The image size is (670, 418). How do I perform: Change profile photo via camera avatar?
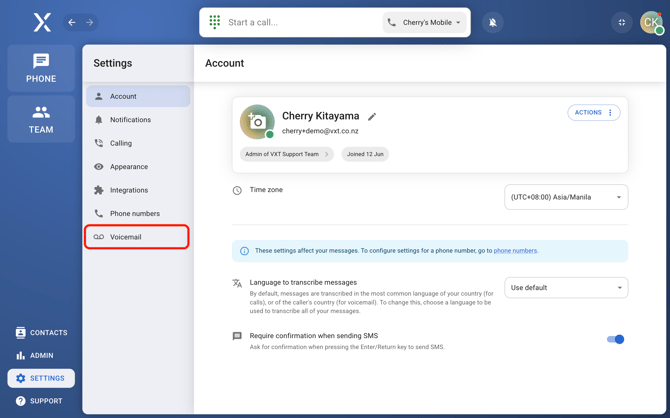[257, 121]
